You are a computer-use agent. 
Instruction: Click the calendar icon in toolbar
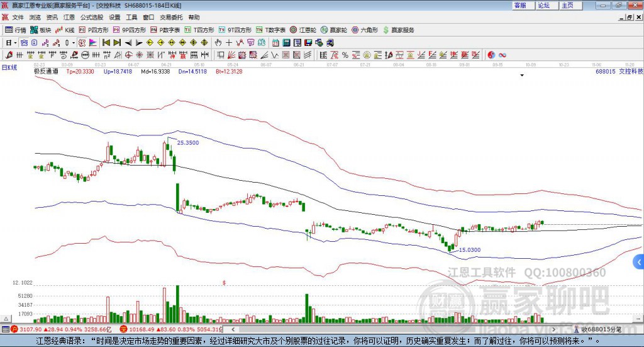[x=275, y=43]
